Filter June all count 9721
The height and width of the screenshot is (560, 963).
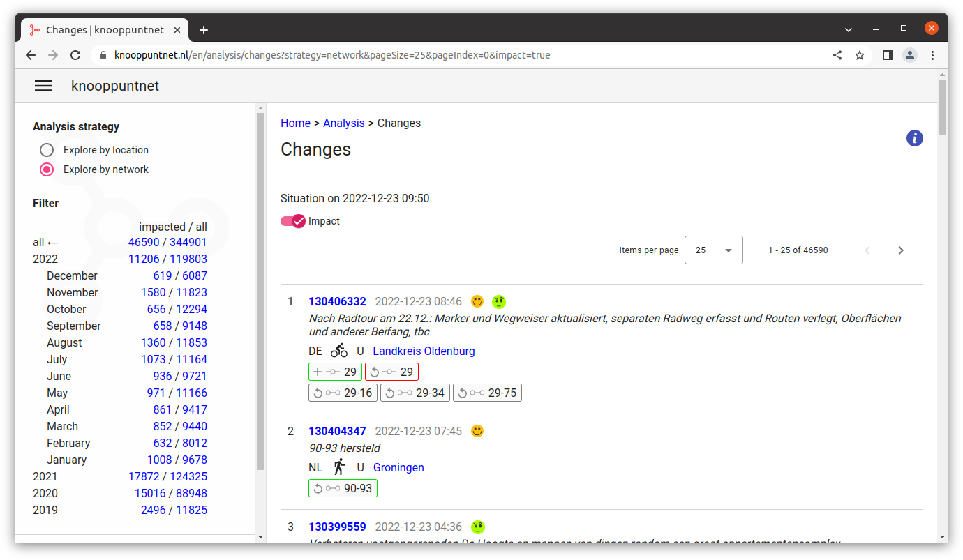point(195,376)
